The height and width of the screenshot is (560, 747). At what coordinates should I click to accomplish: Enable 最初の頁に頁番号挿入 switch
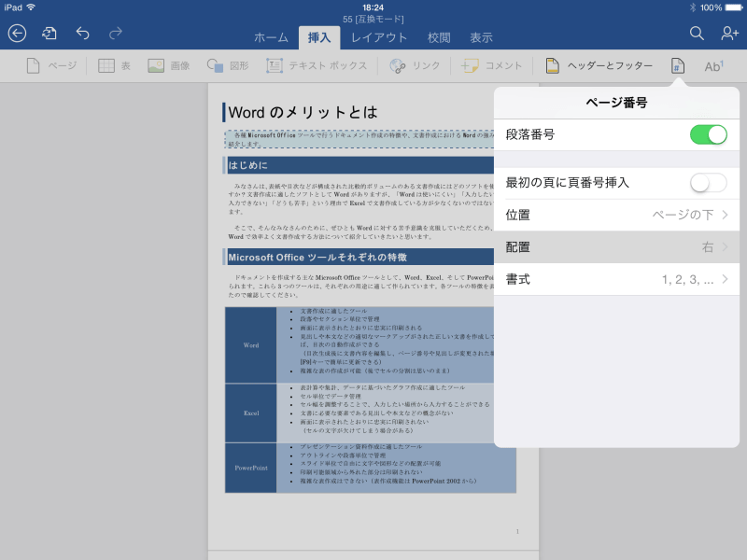(x=709, y=183)
